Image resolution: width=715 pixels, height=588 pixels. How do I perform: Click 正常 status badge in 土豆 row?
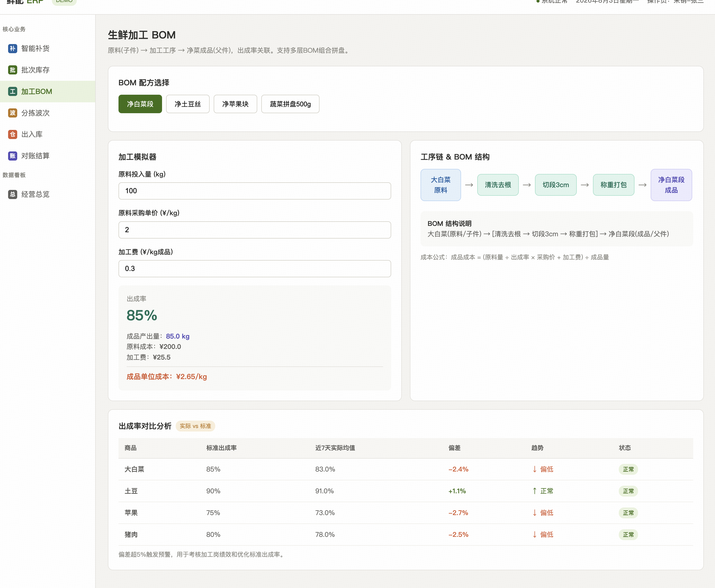628,491
